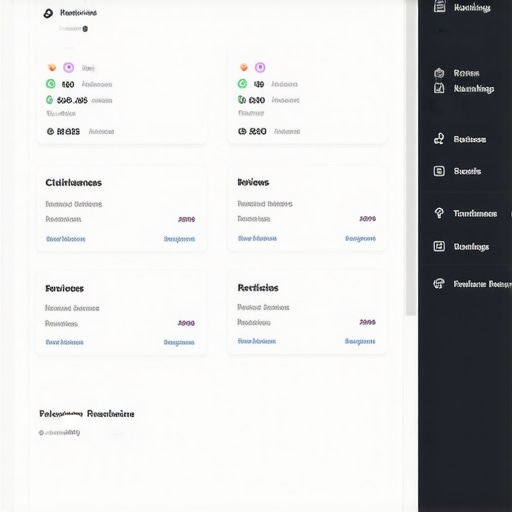
Task: Open the right blue link in the upper-right detail card
Action: [x=360, y=238]
